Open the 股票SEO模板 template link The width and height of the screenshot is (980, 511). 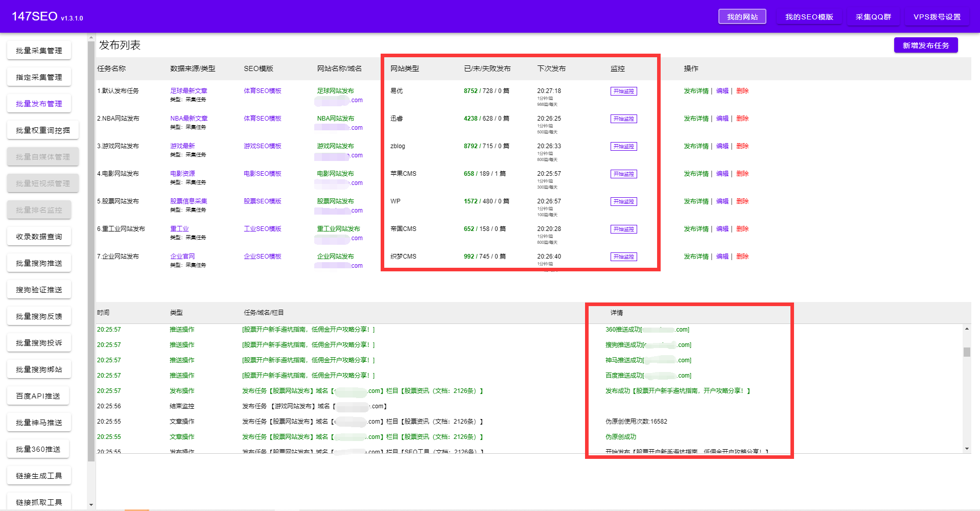click(x=263, y=201)
